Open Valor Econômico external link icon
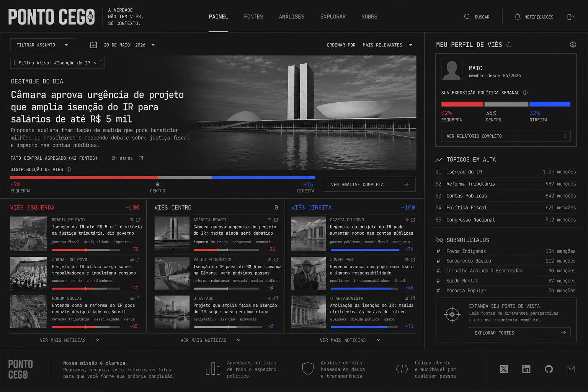This screenshot has width=588, height=392. coord(276,260)
